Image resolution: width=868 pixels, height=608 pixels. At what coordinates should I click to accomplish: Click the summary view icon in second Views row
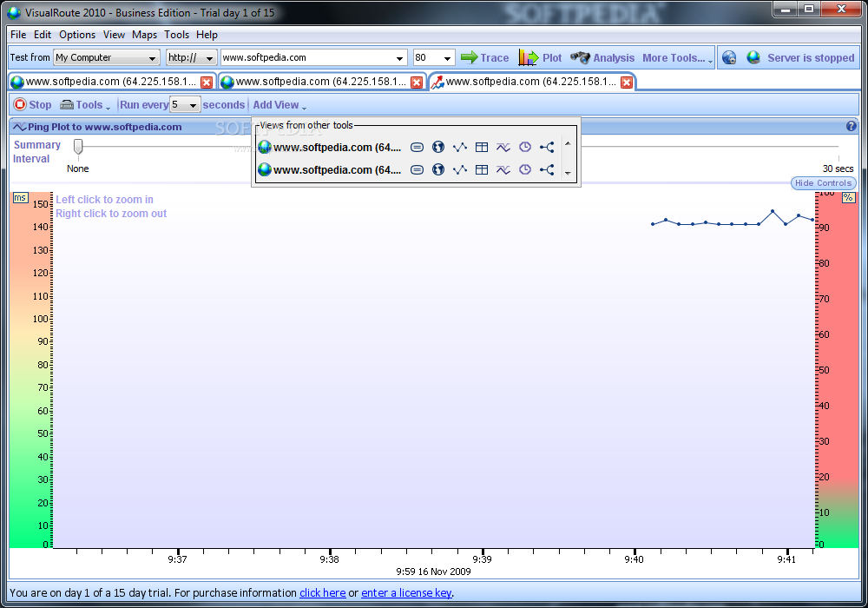pyautogui.click(x=417, y=170)
